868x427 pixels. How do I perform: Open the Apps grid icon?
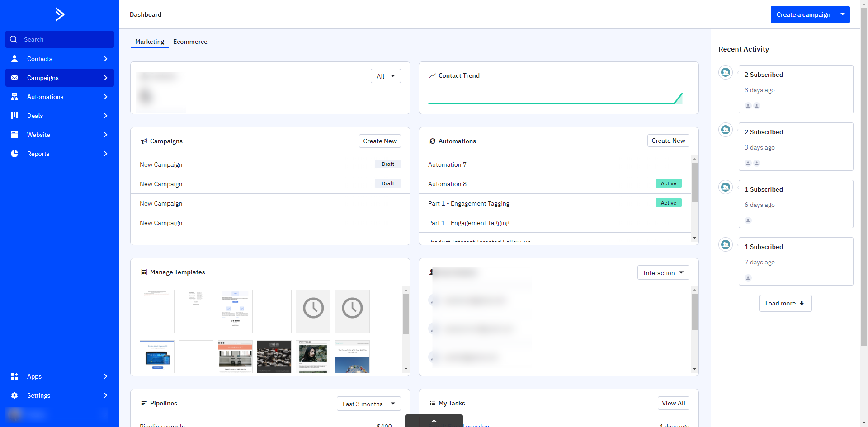tap(14, 376)
